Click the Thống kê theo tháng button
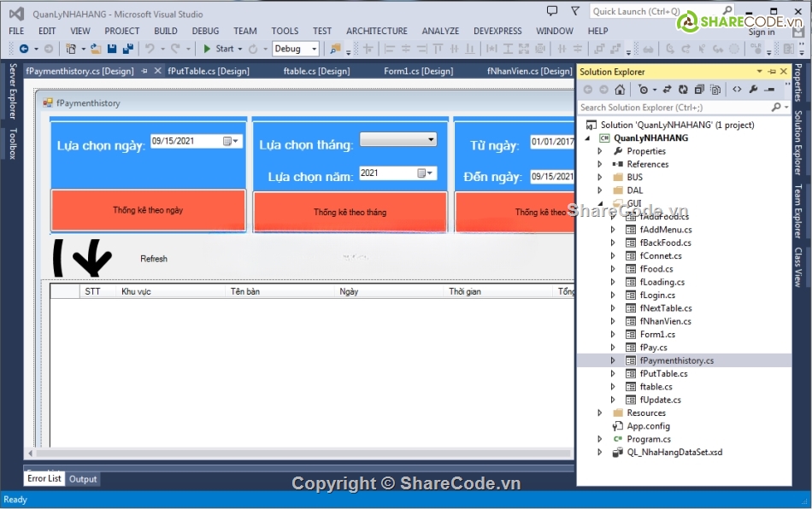This screenshot has height=509, width=812. [350, 212]
